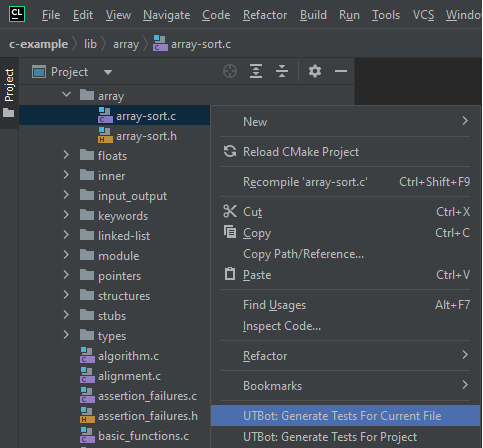Viewport: 483px width, 448px height.
Task: Open the Project view dropdown arrow
Action: [x=108, y=72]
